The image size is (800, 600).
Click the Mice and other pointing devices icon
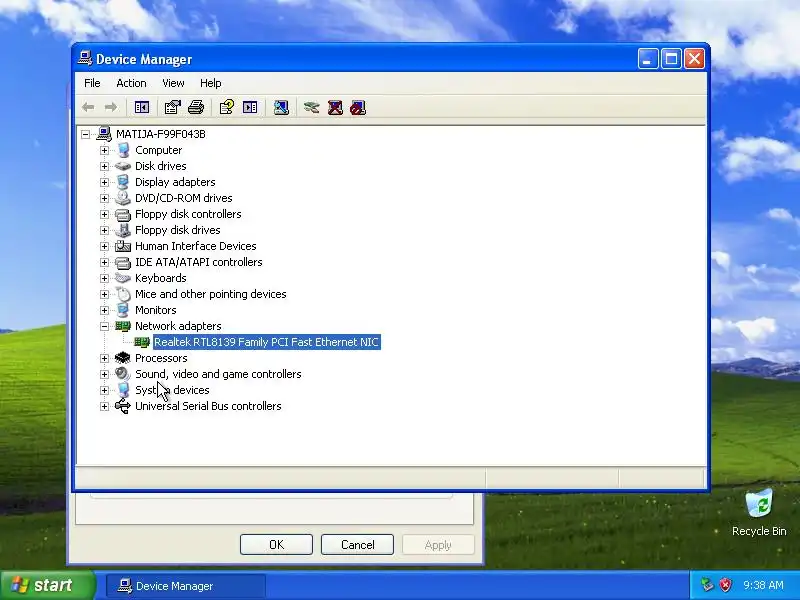tap(123, 294)
